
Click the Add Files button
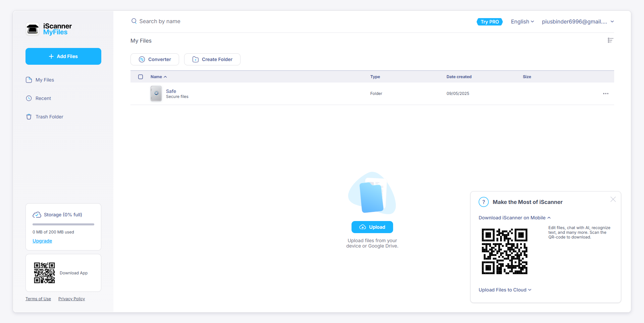click(x=63, y=56)
